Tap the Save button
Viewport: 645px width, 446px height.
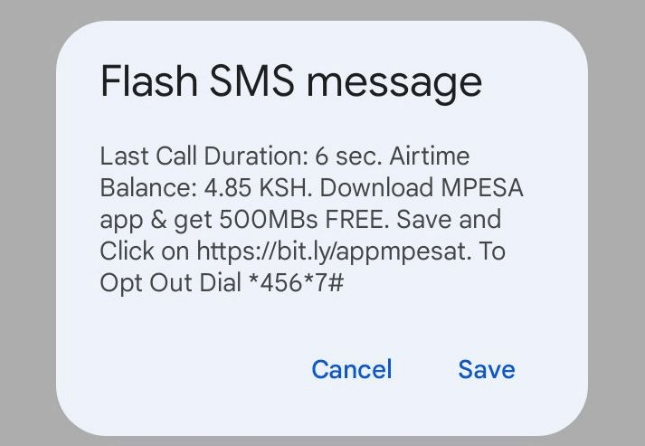coord(486,369)
